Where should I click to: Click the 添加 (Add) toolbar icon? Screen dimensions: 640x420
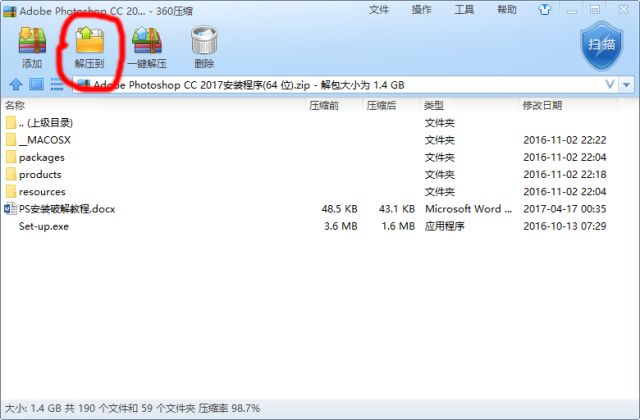32,41
